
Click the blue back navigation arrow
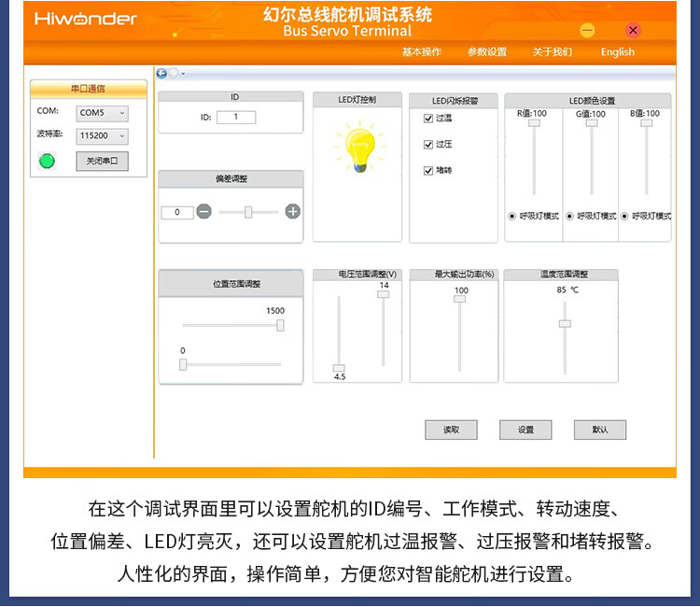click(161, 73)
